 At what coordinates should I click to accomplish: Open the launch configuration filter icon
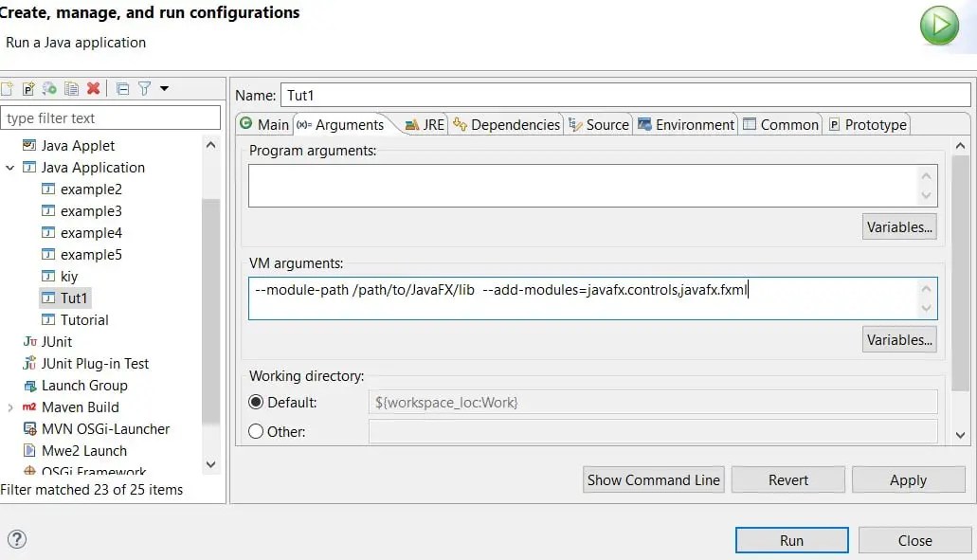click(145, 86)
